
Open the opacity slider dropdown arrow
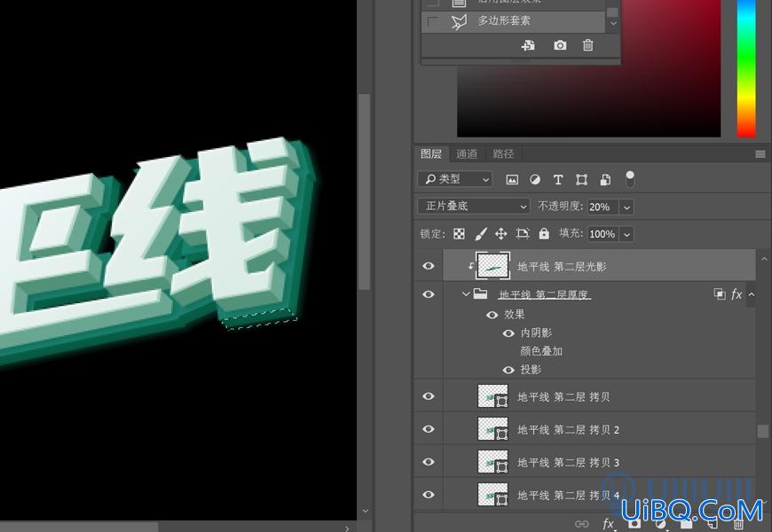click(626, 207)
